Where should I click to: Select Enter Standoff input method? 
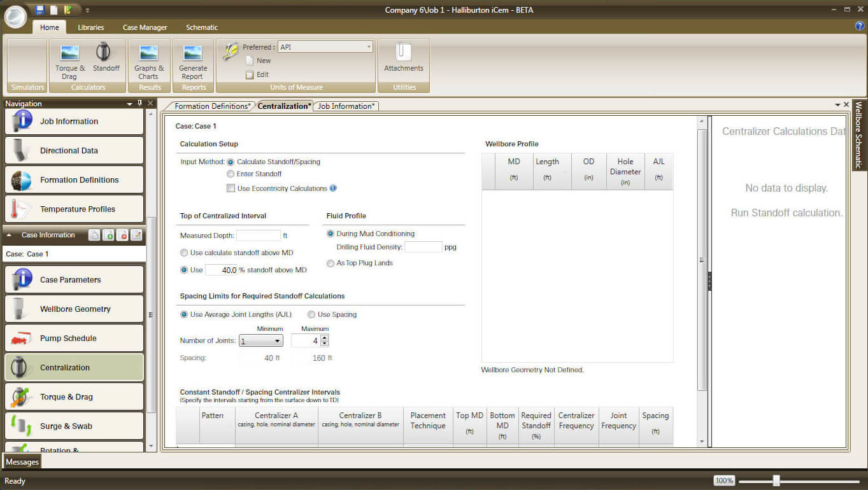[x=231, y=174]
